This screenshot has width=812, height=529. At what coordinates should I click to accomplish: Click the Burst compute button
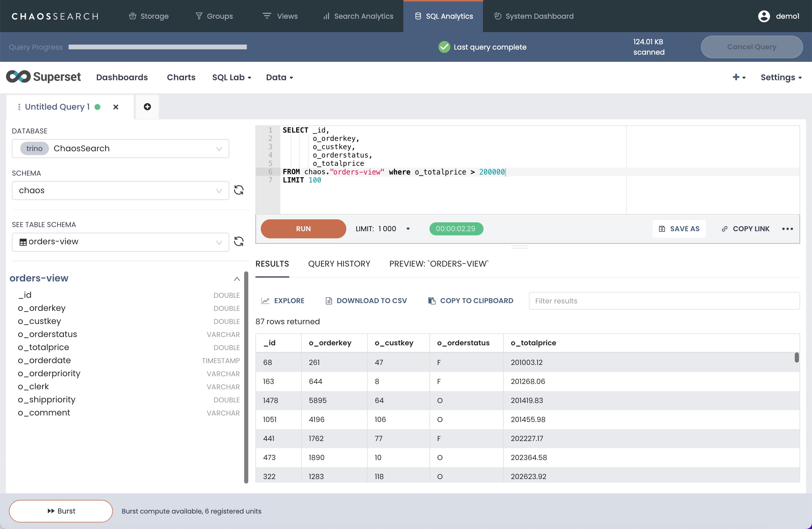pyautogui.click(x=61, y=511)
